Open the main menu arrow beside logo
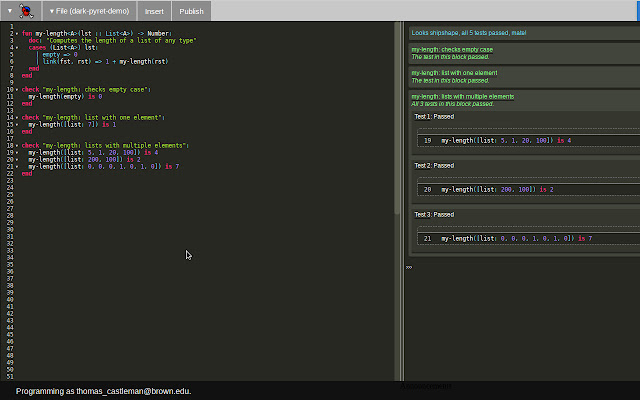Image resolution: width=640 pixels, height=400 pixels. point(8,11)
